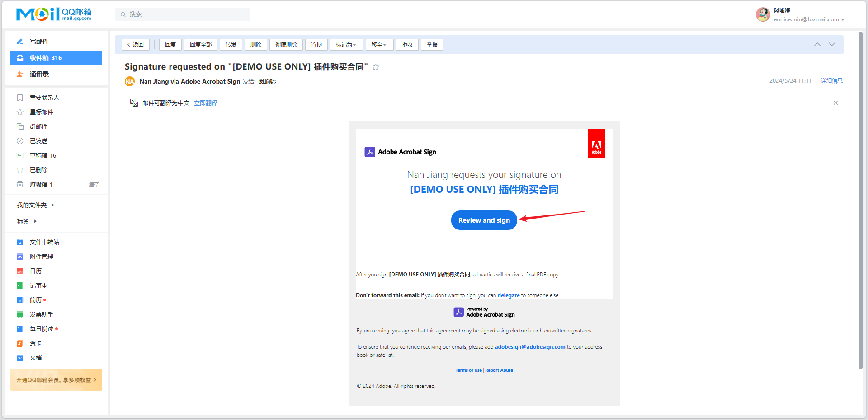This screenshot has width=868, height=420.
Task: Open the 移至 dropdown
Action: pos(379,45)
